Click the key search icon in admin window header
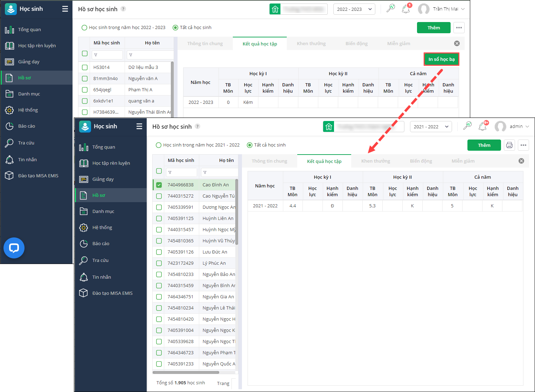 point(467,126)
